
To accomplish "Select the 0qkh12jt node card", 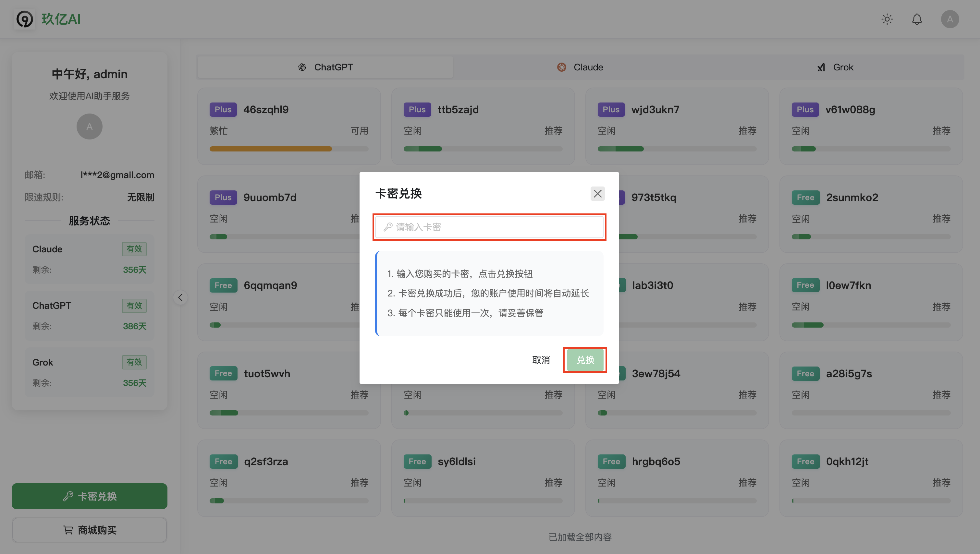I will click(871, 478).
